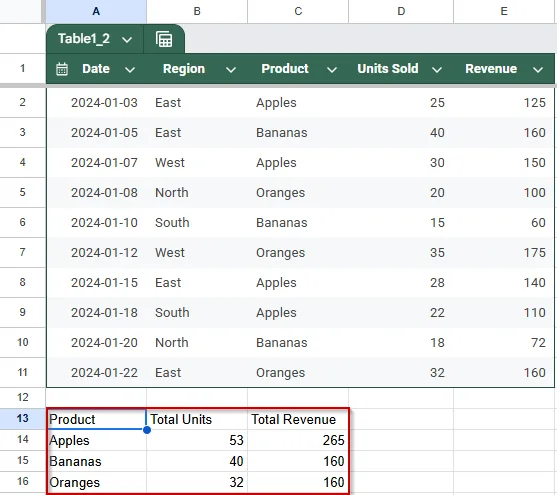Click the blue fill handle on cell A13
Viewport: 557px width, 495px height.
[147, 430]
